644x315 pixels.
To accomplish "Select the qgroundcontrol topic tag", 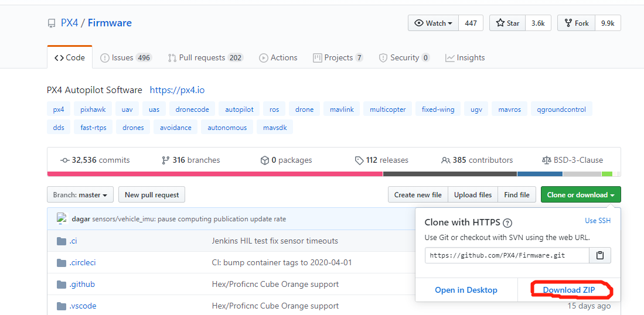I will coord(561,109).
